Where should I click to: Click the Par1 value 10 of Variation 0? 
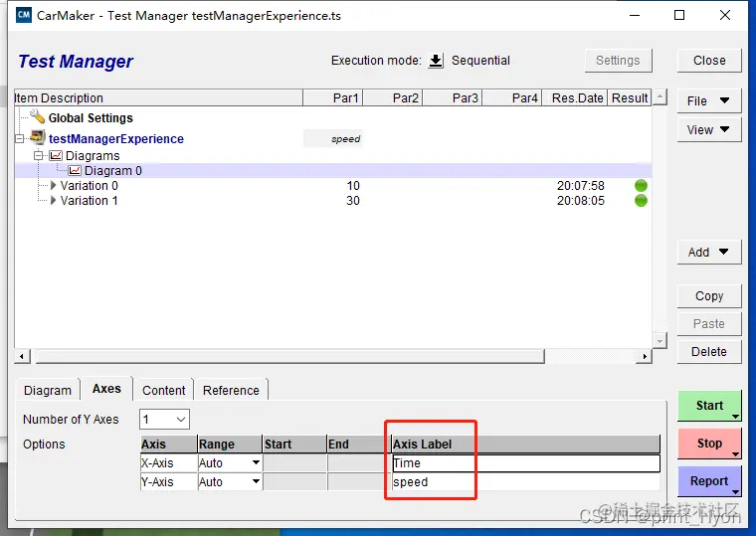[x=353, y=186]
